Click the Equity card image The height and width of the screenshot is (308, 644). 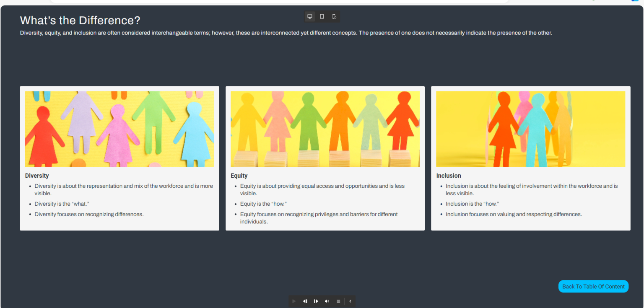click(x=325, y=129)
